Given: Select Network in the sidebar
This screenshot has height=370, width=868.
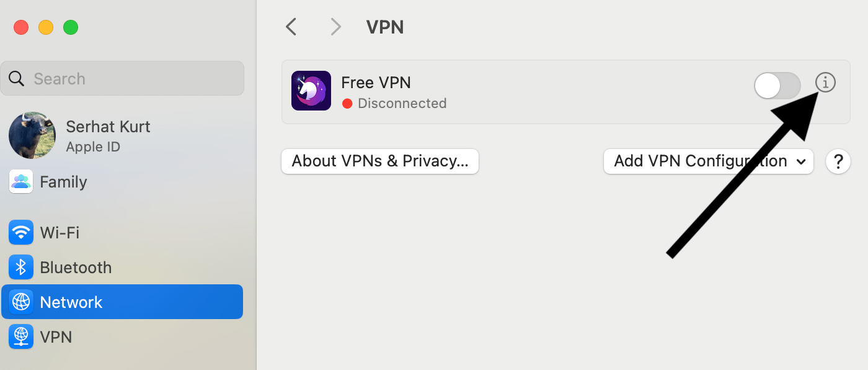Looking at the screenshot, I should (122, 302).
